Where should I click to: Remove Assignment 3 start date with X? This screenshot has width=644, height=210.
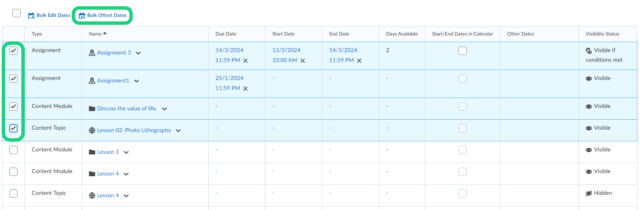[x=303, y=61]
